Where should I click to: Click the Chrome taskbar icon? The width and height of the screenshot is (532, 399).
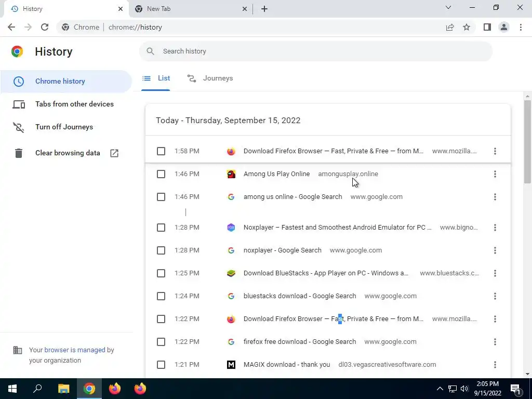point(89,389)
